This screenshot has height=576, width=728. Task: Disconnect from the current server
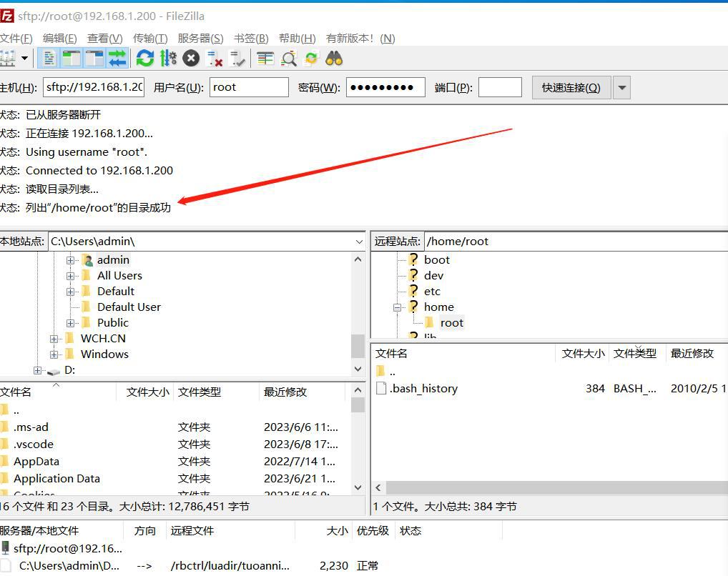[x=215, y=58]
